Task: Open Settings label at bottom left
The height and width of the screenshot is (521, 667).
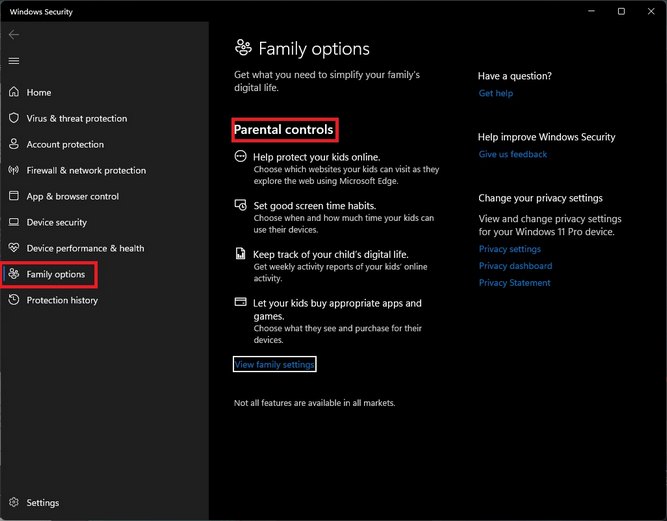Action: click(x=43, y=503)
